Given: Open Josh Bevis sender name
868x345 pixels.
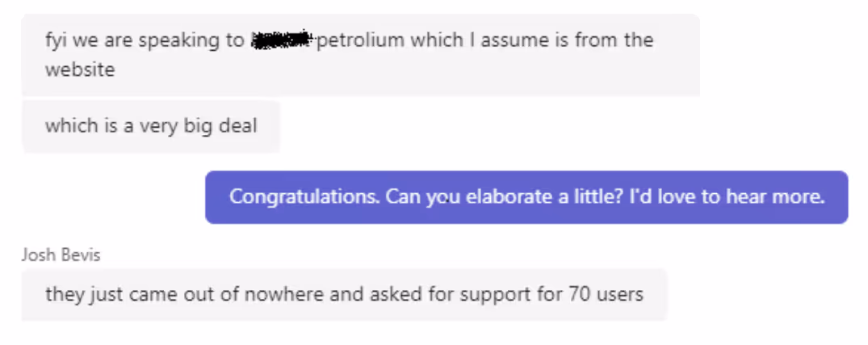Looking at the screenshot, I should [x=62, y=255].
